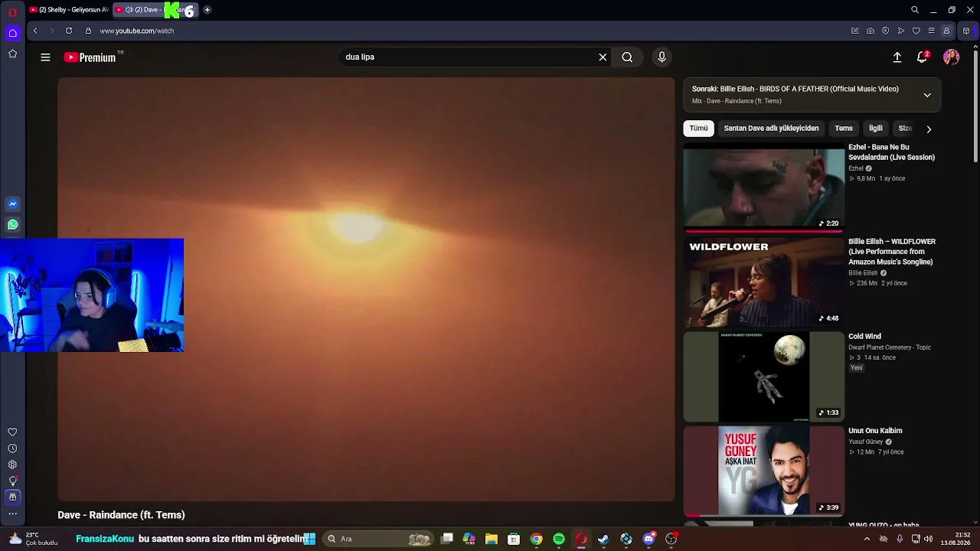This screenshot has height=551, width=980.
Task: Expand the Sonraki up-next mix panel
Action: point(927,95)
